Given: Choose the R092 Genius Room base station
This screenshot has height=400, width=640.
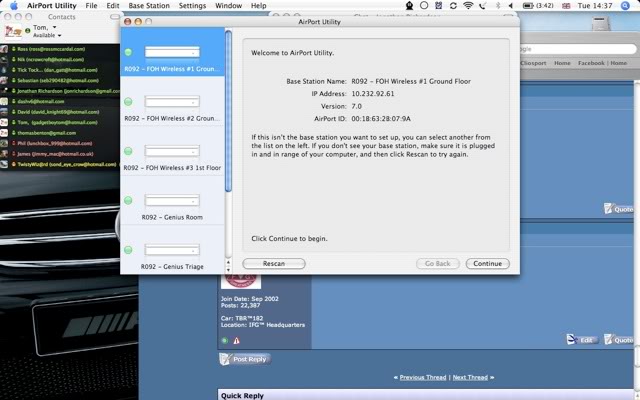Looking at the screenshot, I should (x=172, y=201).
